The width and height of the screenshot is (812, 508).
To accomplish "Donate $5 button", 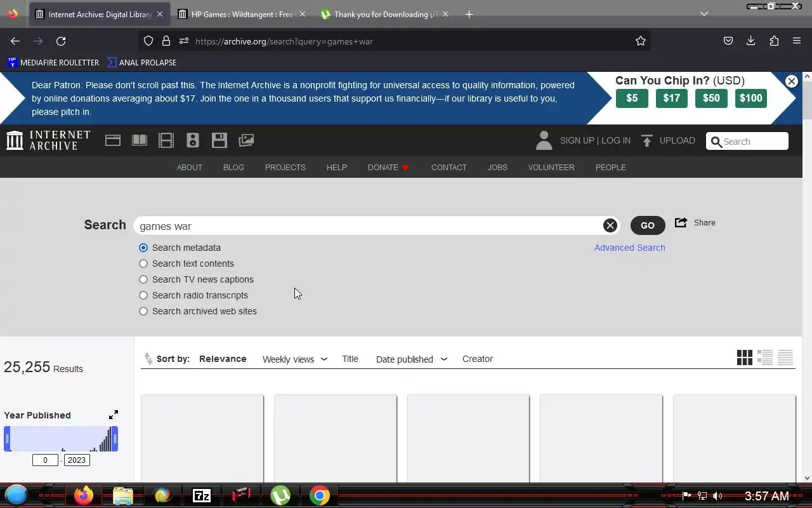I will [632, 98].
